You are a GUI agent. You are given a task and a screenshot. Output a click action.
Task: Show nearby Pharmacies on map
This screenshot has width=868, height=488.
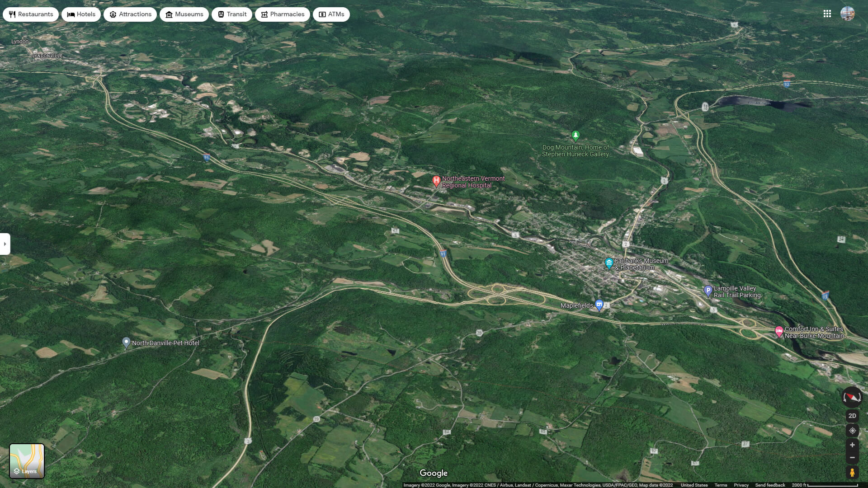coord(283,14)
